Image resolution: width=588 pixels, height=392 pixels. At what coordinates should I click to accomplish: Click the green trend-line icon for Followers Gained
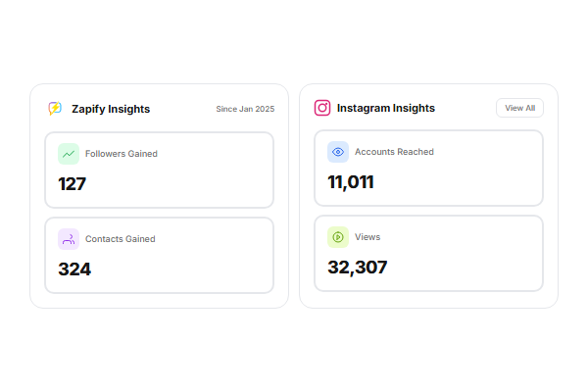[69, 154]
